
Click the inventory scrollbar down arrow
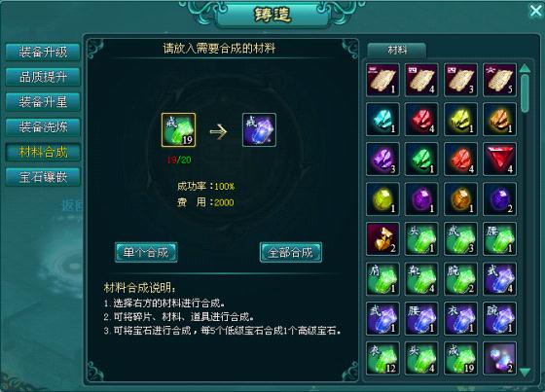point(525,372)
